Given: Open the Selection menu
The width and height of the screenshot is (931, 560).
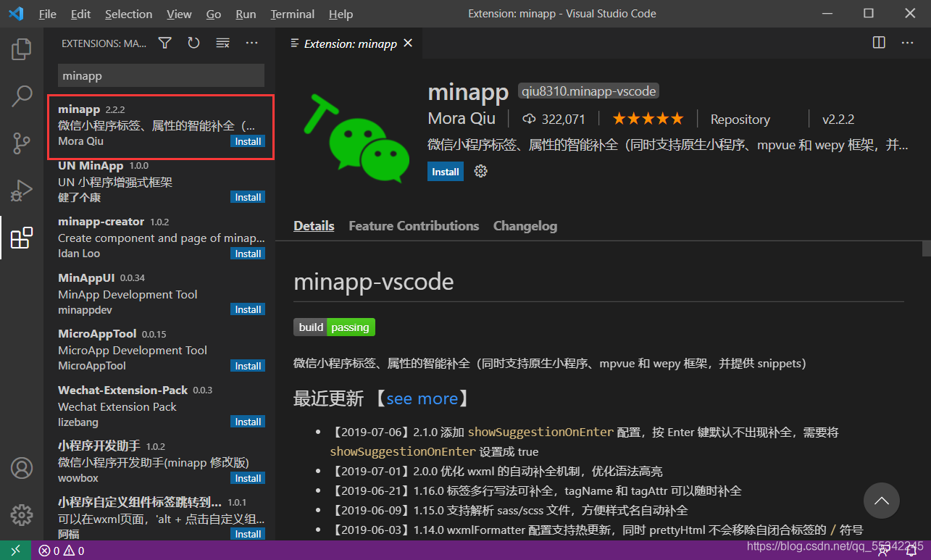Looking at the screenshot, I should pyautogui.click(x=129, y=14).
